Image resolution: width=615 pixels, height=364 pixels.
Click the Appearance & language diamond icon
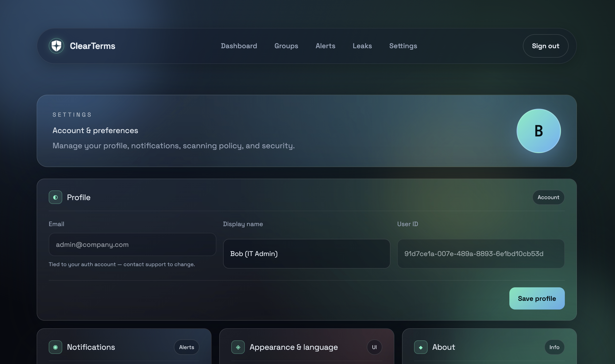(238, 347)
